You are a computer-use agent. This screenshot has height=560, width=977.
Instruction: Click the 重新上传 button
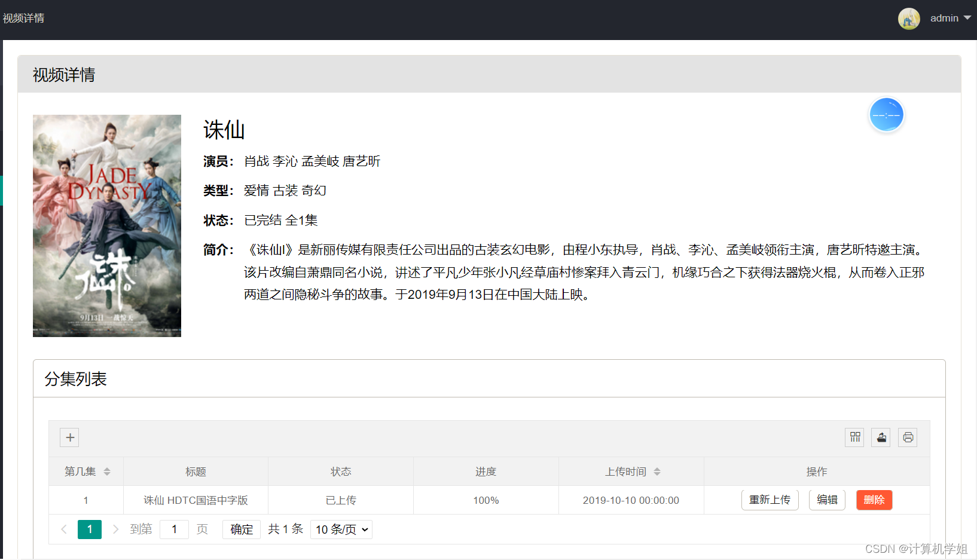770,500
